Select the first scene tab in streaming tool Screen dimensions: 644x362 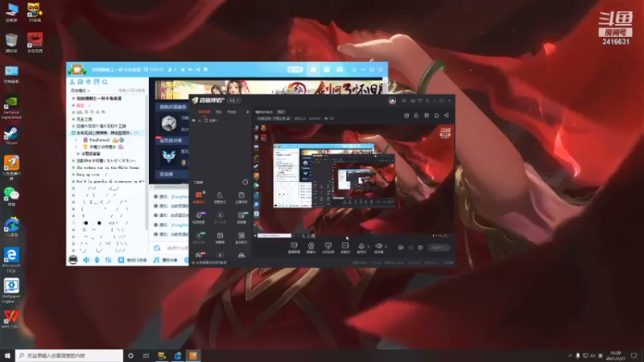pos(204,112)
